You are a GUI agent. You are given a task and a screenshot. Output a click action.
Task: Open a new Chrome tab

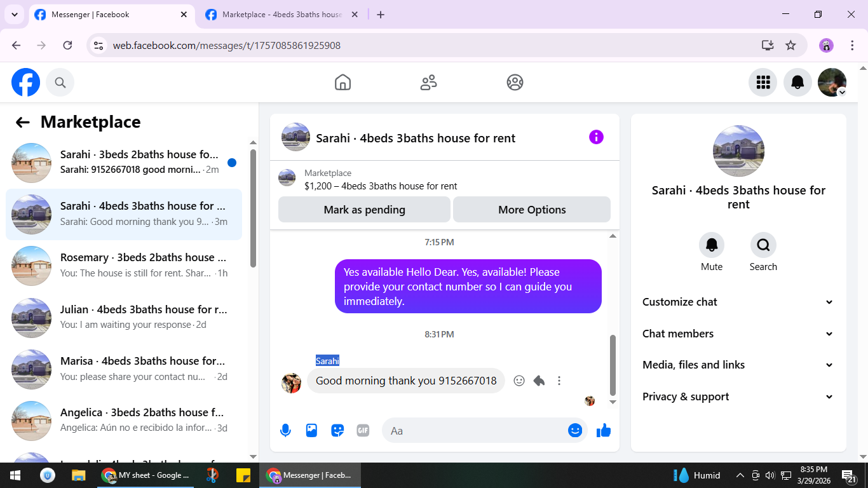point(381,15)
